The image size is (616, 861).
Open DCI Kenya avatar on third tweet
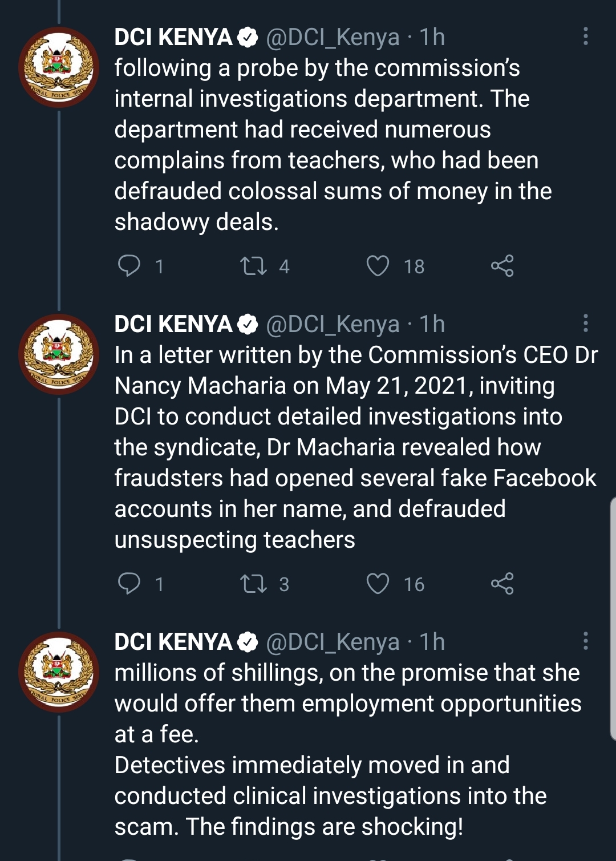click(59, 672)
